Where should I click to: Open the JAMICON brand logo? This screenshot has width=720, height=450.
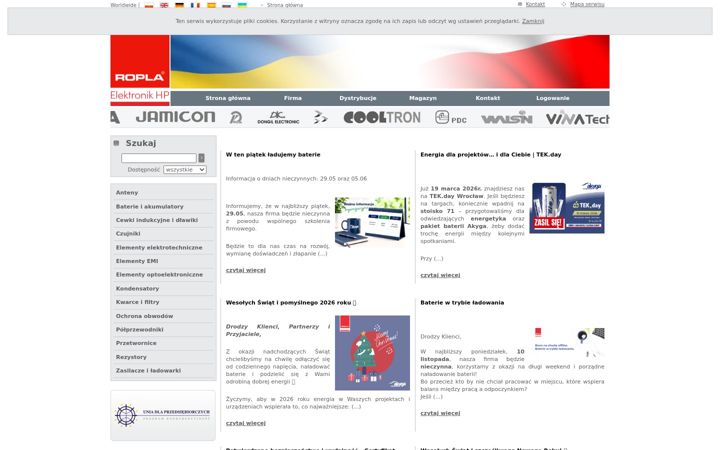[175, 117]
